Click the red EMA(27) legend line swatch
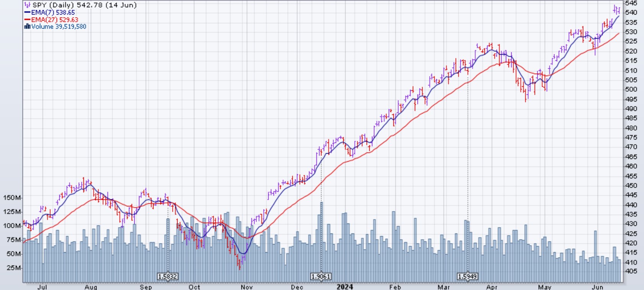This screenshot has height=290, width=644. [27, 20]
